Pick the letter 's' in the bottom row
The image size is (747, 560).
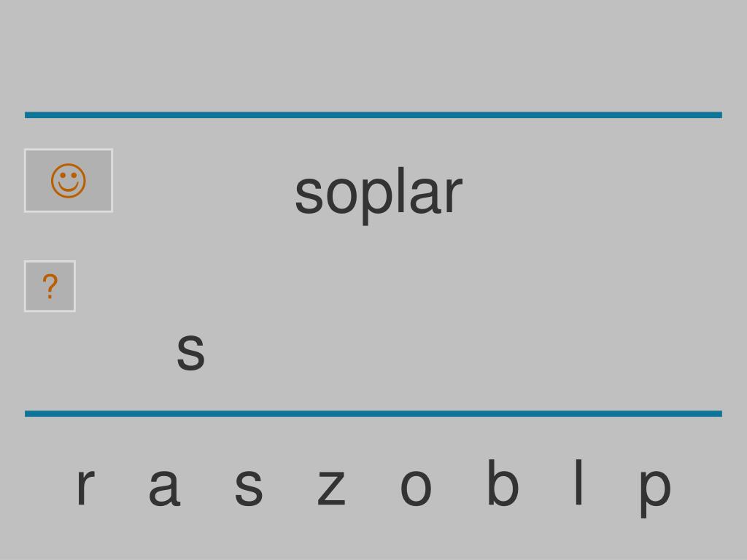coord(249,486)
